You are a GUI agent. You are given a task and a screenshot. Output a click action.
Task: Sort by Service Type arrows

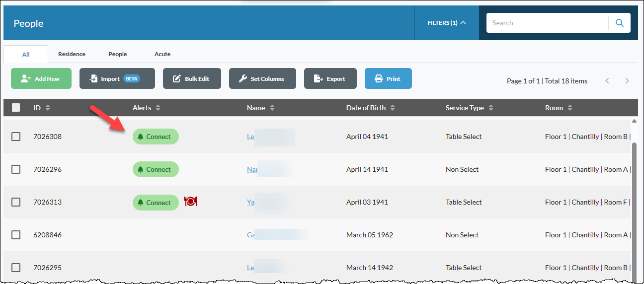[x=491, y=108]
